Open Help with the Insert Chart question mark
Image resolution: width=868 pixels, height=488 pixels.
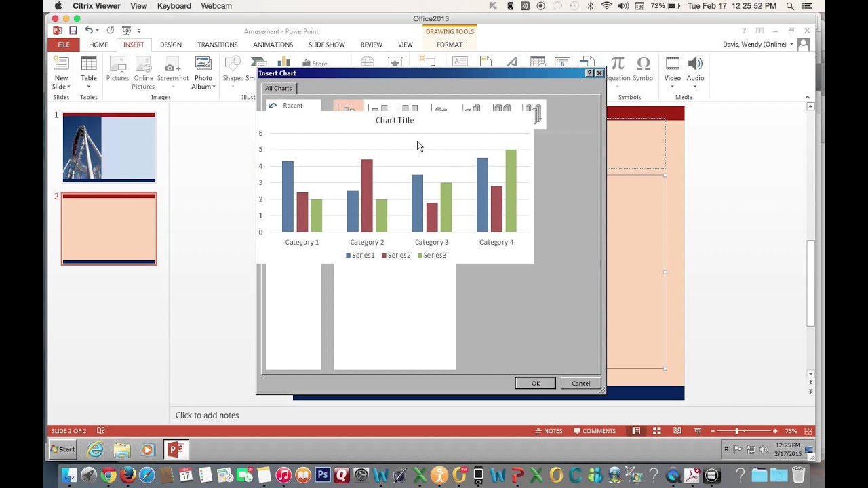[589, 73]
